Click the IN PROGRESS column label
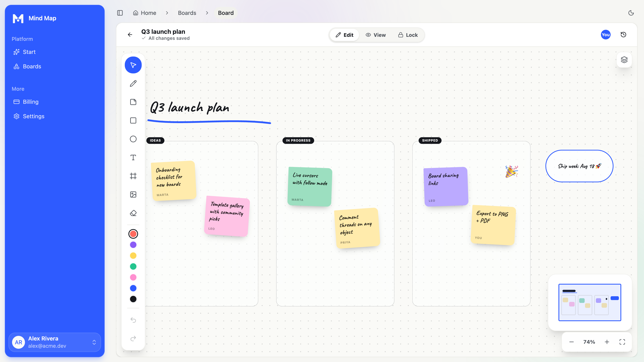This screenshot has height=362, width=644. 298,140
